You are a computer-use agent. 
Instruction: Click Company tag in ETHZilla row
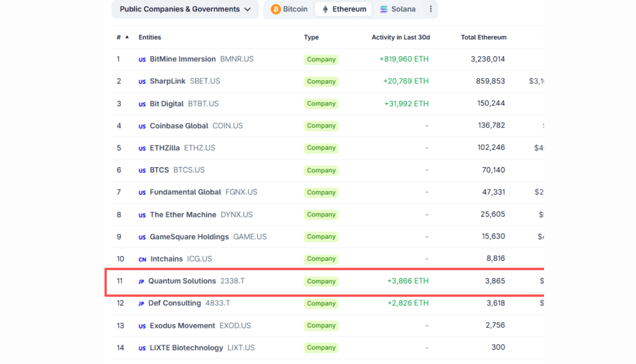click(x=321, y=148)
